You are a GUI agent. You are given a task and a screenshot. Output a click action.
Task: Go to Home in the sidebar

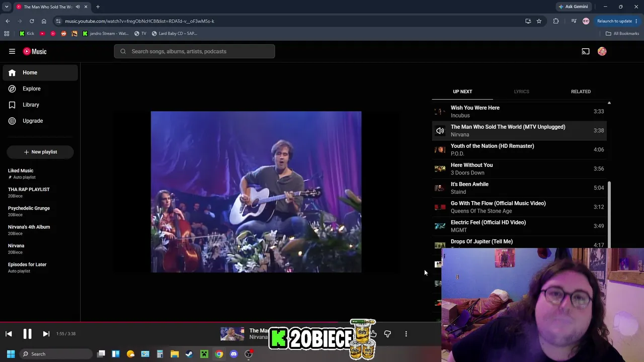[x=40, y=72]
